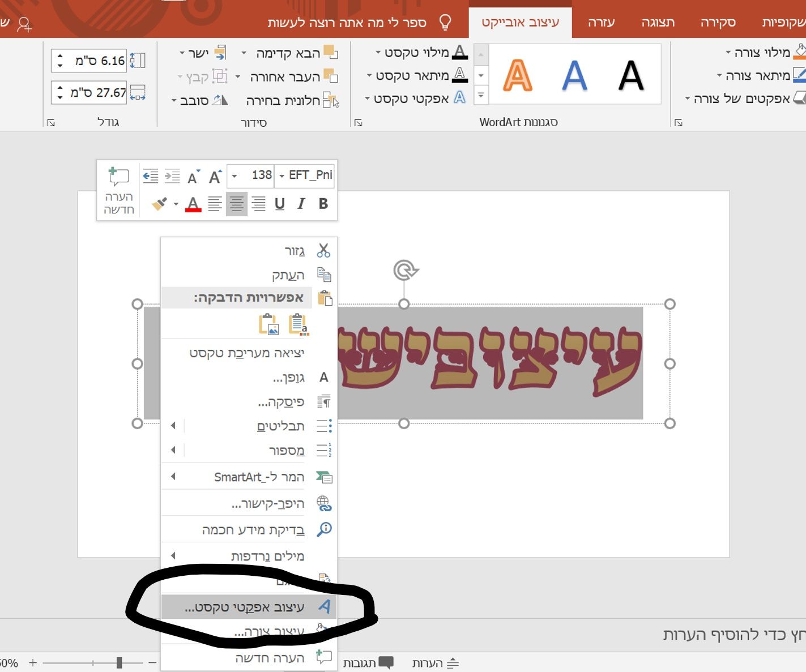Open the תבליטים (Bullets) submenu
Image resolution: width=806 pixels, height=672 pixels.
(249, 426)
